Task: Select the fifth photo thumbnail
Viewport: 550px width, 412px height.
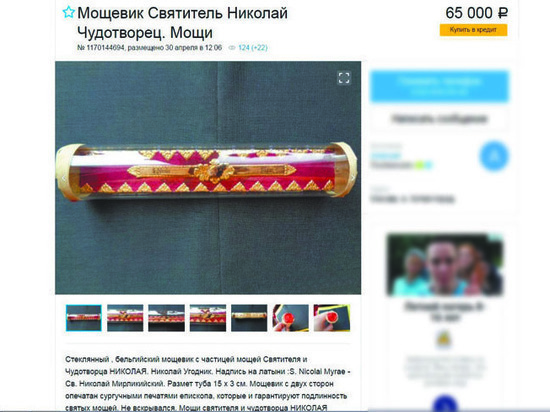Action: point(249,318)
